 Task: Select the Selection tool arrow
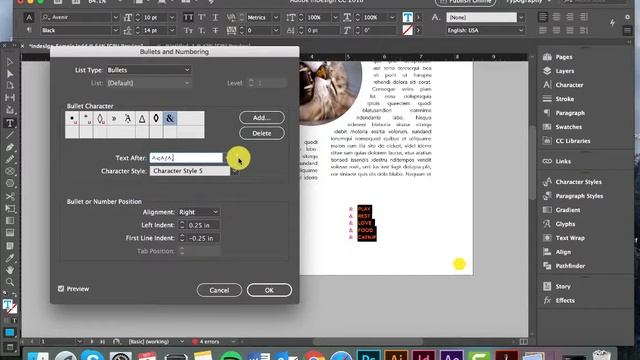pos(10,62)
